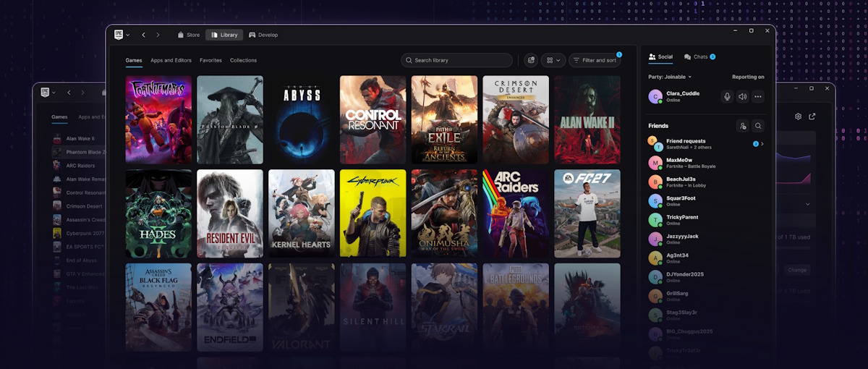Open the Chats tab
This screenshot has width=868, height=369.
(699, 56)
